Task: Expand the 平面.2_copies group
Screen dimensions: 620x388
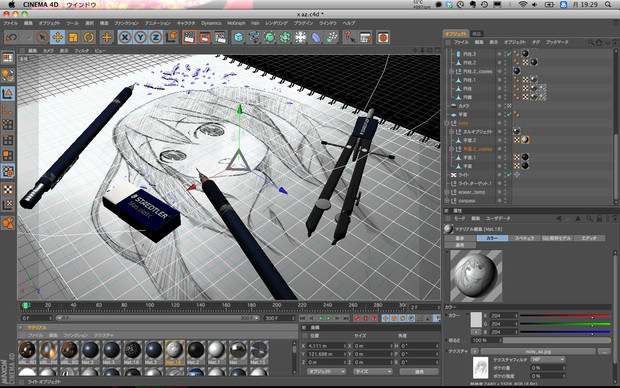Action: click(451, 149)
